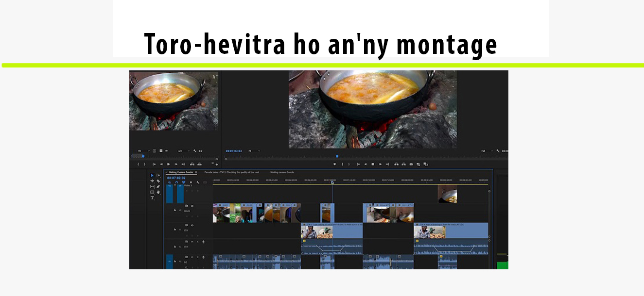Add marker in Program monitor

point(334,164)
